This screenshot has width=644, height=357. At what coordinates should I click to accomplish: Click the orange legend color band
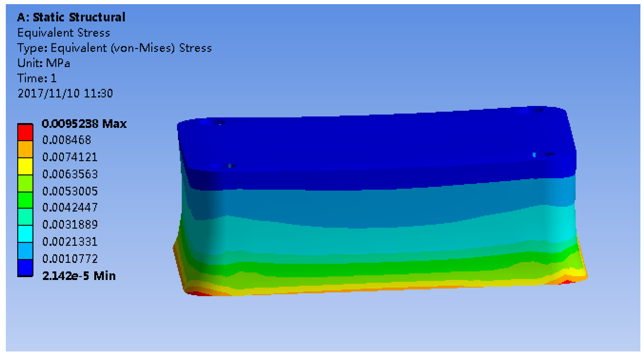[x=25, y=149]
